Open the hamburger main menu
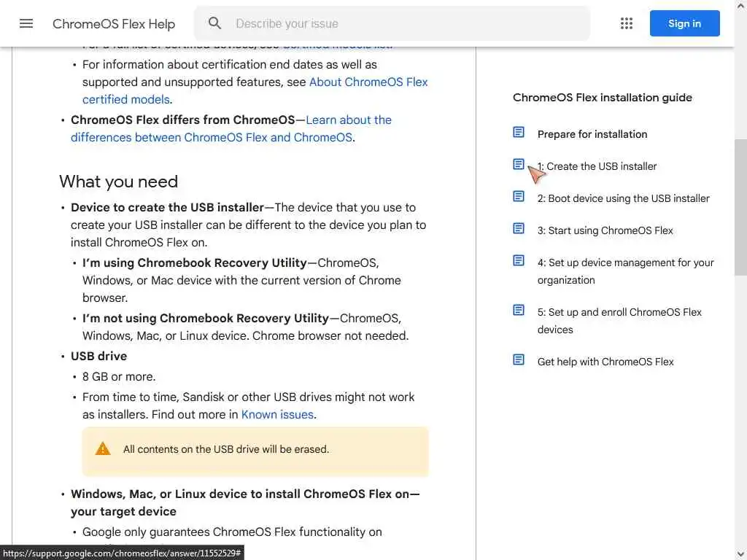Viewport: 747px width, 560px height. coord(26,23)
